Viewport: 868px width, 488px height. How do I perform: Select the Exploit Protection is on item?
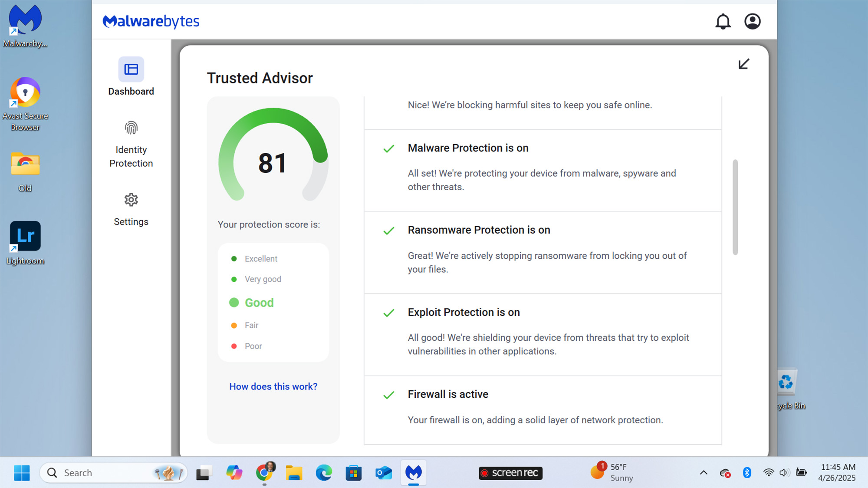464,313
